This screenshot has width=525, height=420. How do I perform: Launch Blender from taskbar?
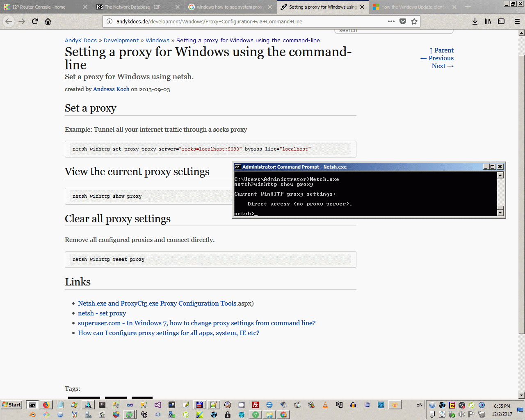(32, 415)
